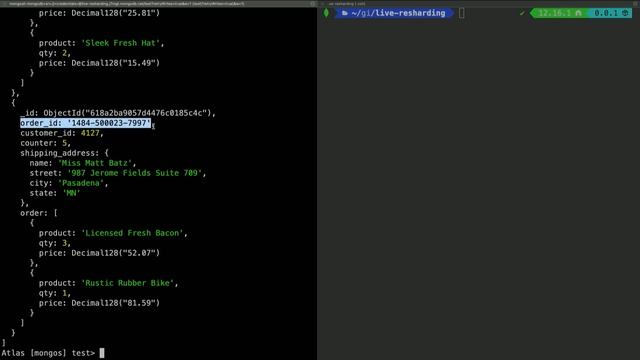
Task: Click the green checkmark status icon
Action: tap(522, 13)
